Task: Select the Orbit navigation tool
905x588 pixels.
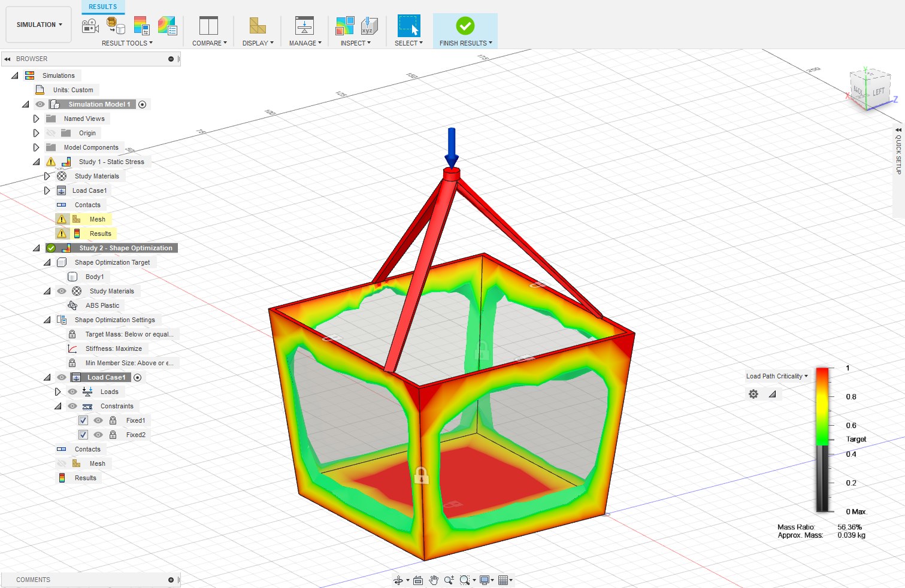Action: tap(398, 580)
